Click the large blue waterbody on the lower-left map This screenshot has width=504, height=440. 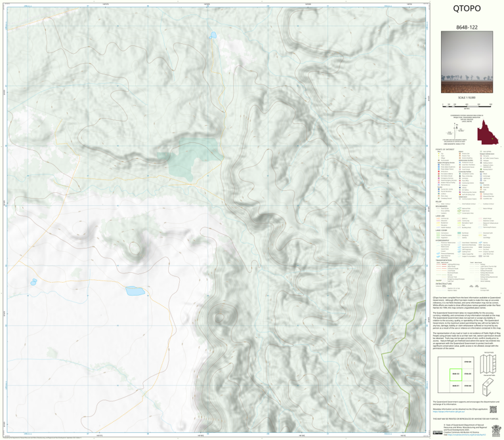[x=135, y=291]
